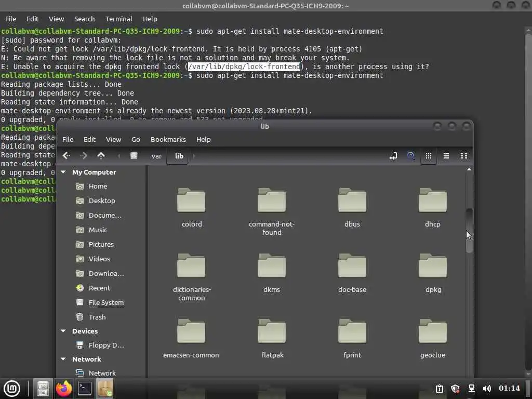
Task: Select the dkms folder
Action: click(x=272, y=273)
